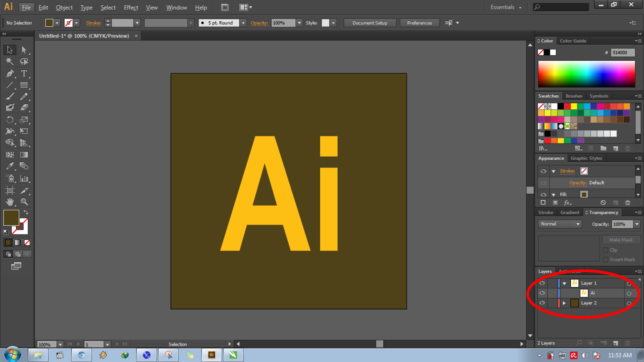
Task: Collapse Layer 1 in the Layers panel
Action: [x=564, y=283]
